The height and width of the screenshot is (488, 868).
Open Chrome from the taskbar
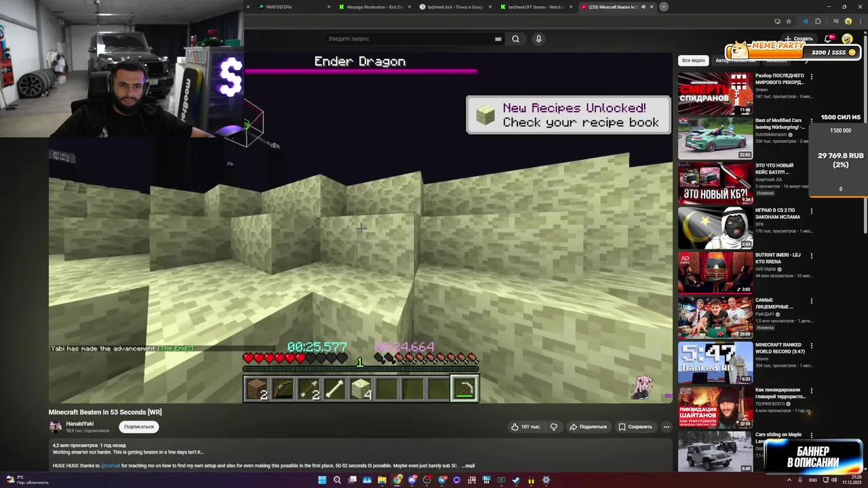[397, 481]
